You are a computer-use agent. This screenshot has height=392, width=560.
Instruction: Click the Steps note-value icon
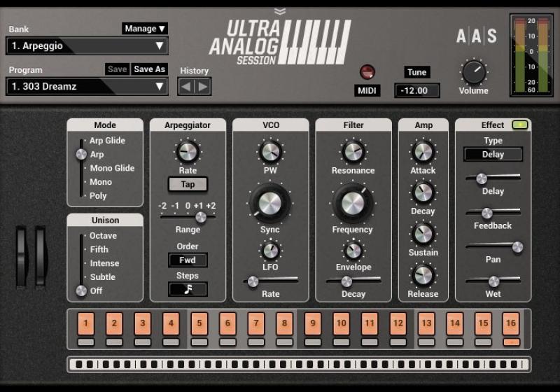coord(188,289)
